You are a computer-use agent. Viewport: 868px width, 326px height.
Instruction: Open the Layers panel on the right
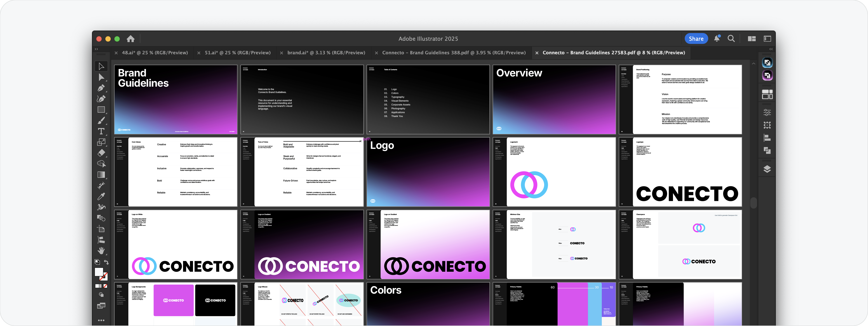coord(767,169)
